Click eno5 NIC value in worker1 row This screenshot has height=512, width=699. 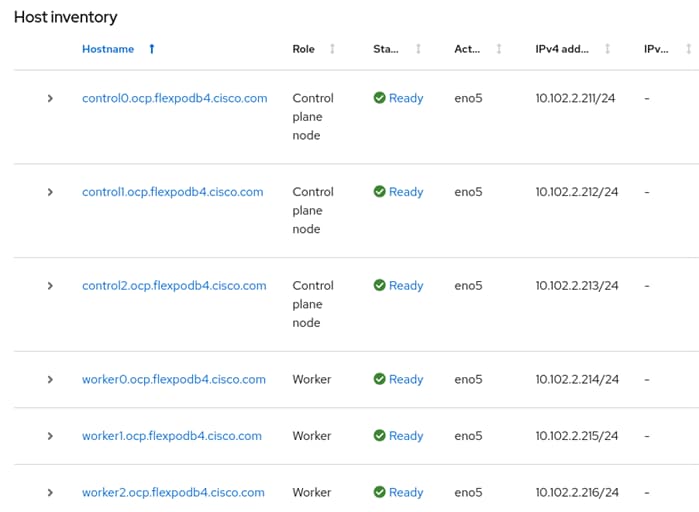pos(468,436)
